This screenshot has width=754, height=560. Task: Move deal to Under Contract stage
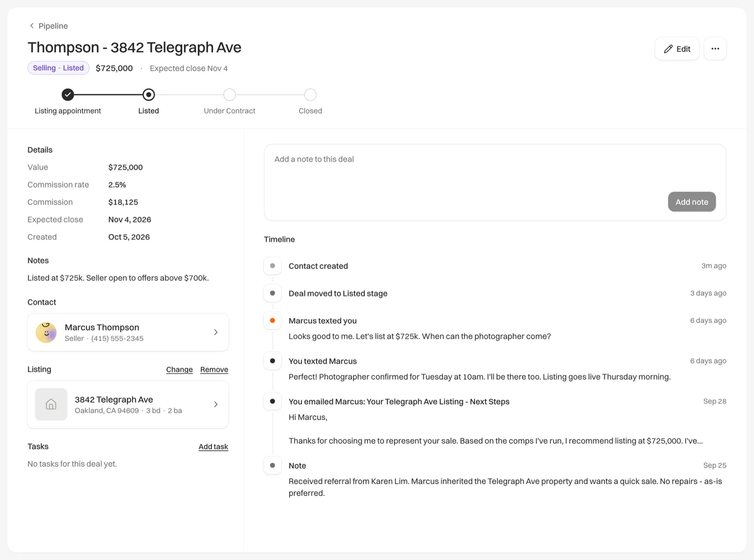click(229, 95)
